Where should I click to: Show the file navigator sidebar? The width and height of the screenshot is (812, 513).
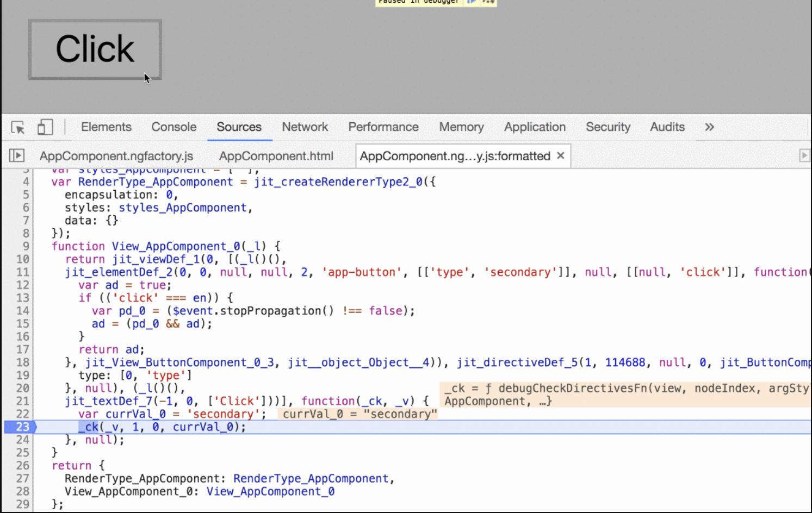pos(17,156)
